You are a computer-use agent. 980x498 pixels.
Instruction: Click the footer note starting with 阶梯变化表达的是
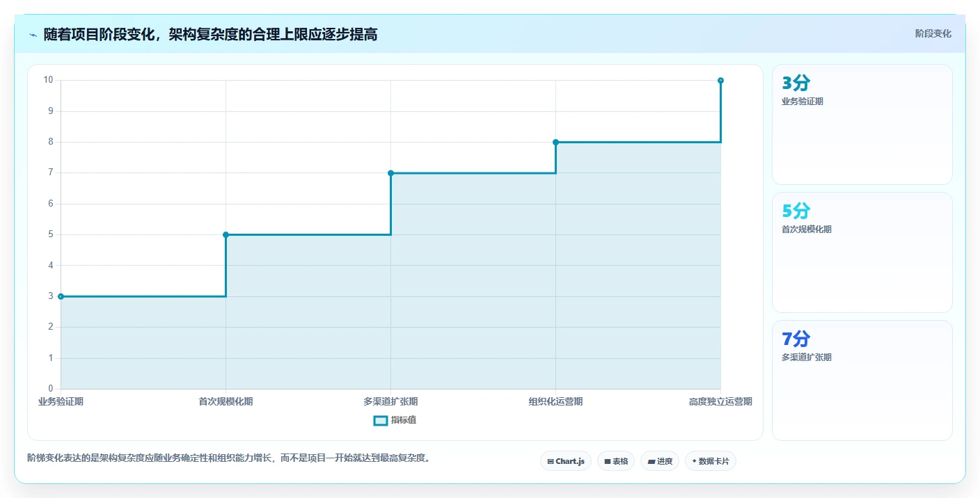tap(228, 458)
